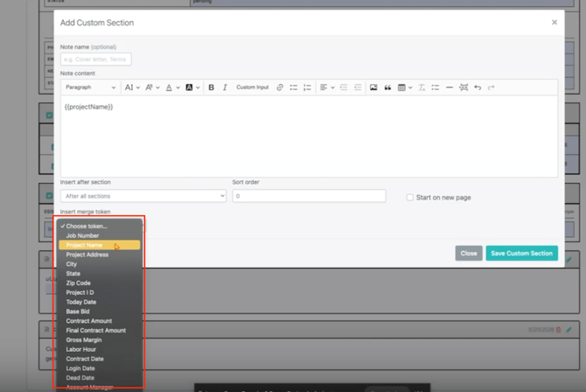
Task: Insert a block quote
Action: 387,87
